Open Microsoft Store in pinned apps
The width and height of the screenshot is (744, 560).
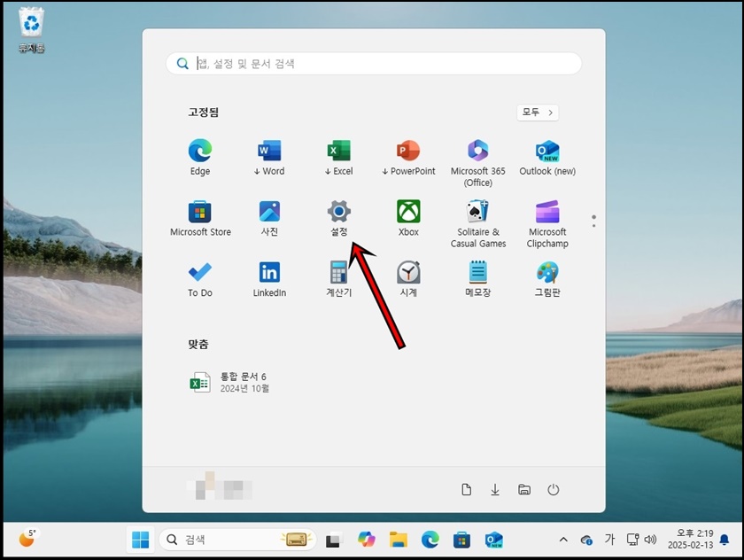[x=200, y=218]
